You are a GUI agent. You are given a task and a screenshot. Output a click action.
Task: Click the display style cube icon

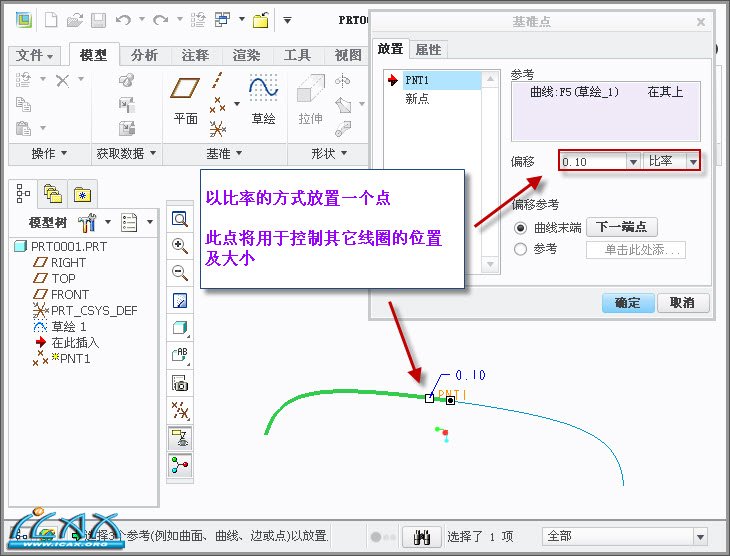click(180, 328)
